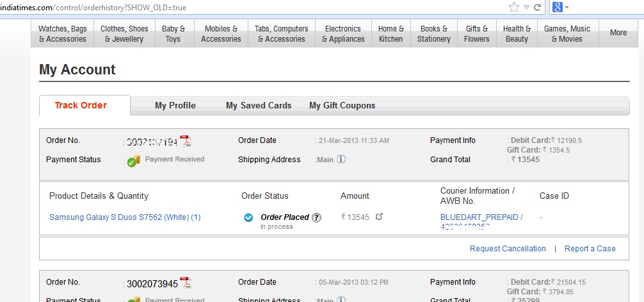Open Watches, Bags & Accessories menu

63,34
